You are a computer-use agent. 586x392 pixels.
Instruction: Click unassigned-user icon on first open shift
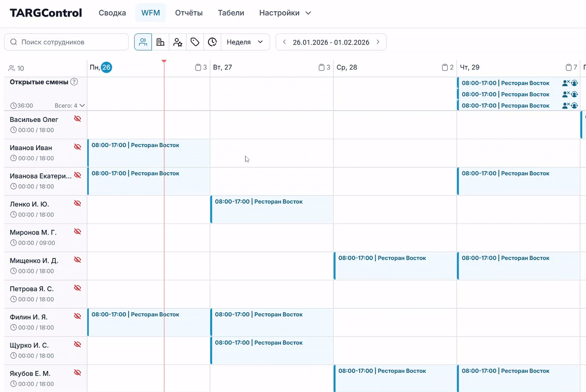(x=566, y=83)
